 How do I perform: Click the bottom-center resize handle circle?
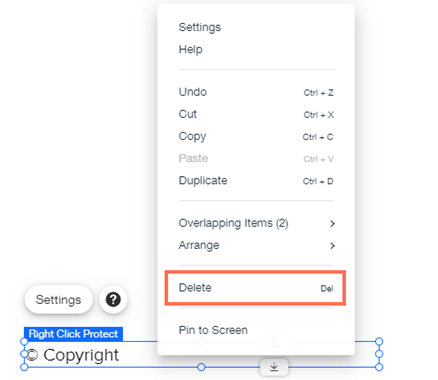pyautogui.click(x=201, y=367)
